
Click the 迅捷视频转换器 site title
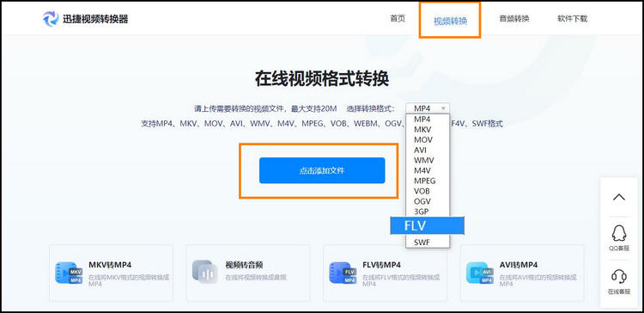(x=95, y=19)
